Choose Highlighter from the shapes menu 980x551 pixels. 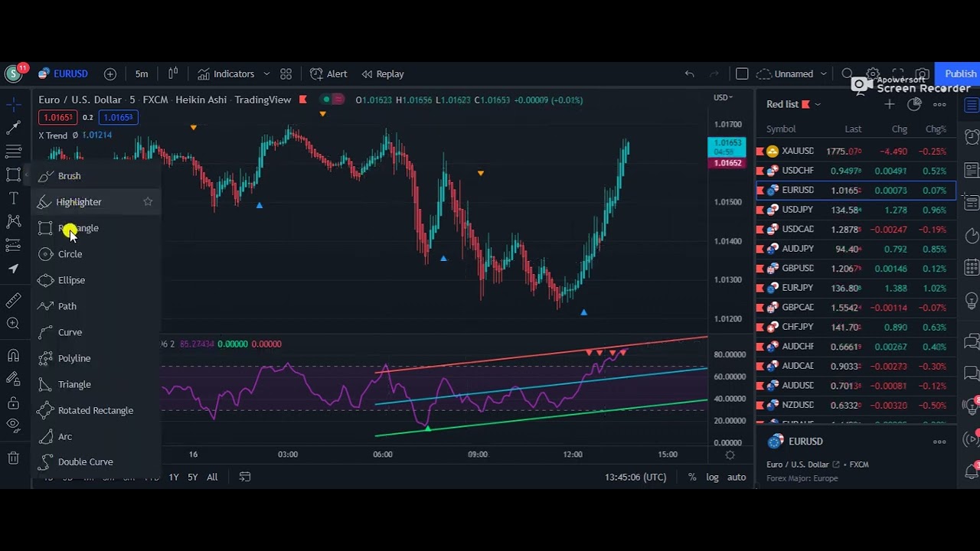point(96,202)
